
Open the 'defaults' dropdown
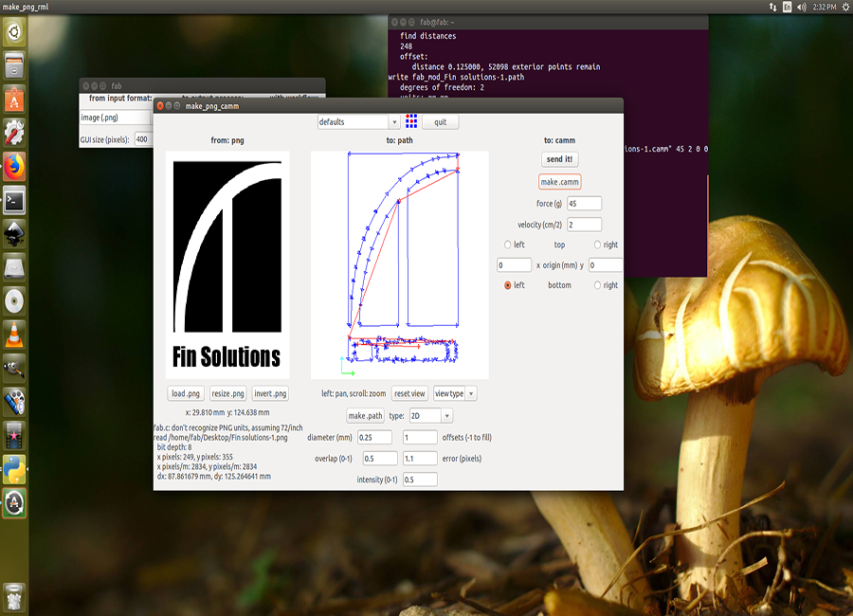[358, 122]
